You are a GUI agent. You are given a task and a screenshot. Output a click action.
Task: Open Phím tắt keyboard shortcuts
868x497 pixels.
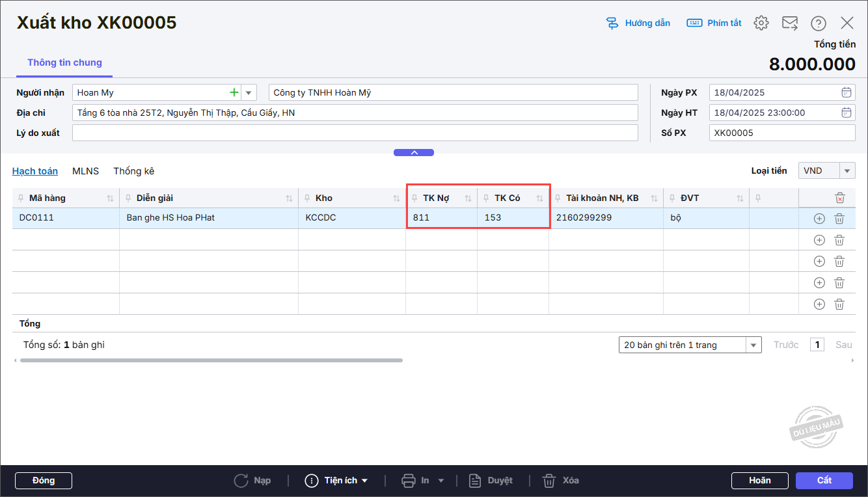click(x=714, y=23)
